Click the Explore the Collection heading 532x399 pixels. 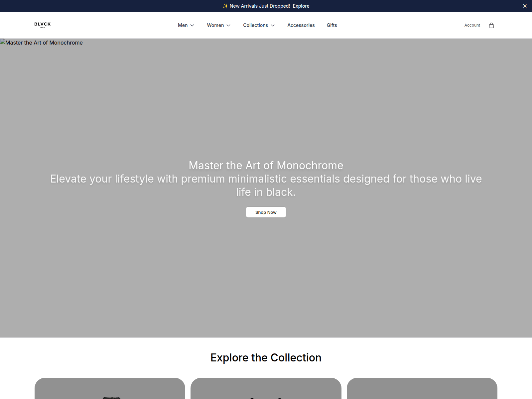(266, 358)
